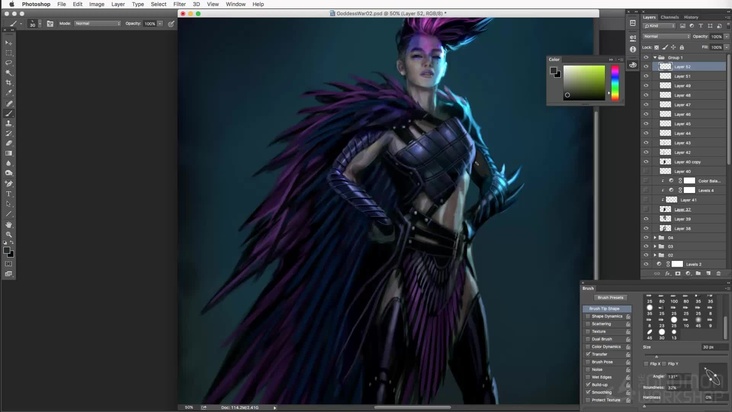Select the Rectangular Marquee tool

click(8, 53)
